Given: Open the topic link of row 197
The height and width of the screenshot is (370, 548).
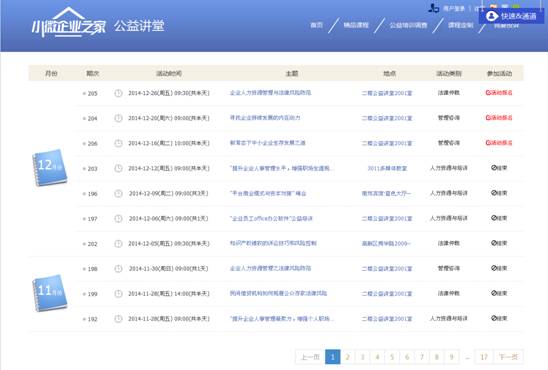Looking at the screenshot, I should coord(271,218).
